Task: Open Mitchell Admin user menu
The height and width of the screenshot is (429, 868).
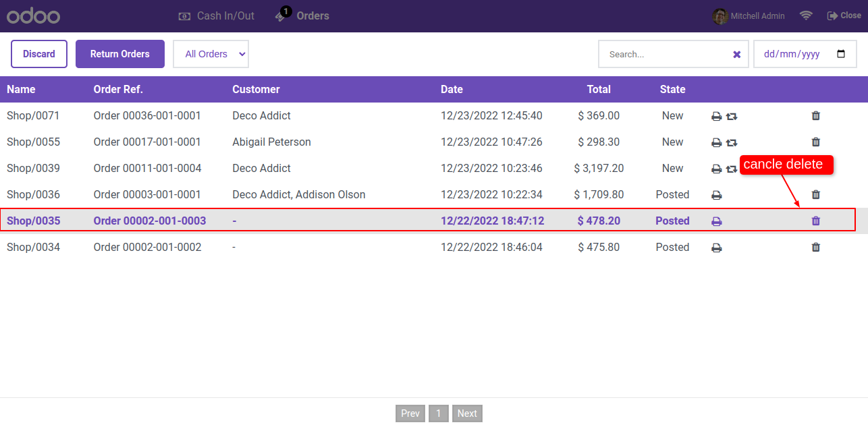Action: pos(749,16)
